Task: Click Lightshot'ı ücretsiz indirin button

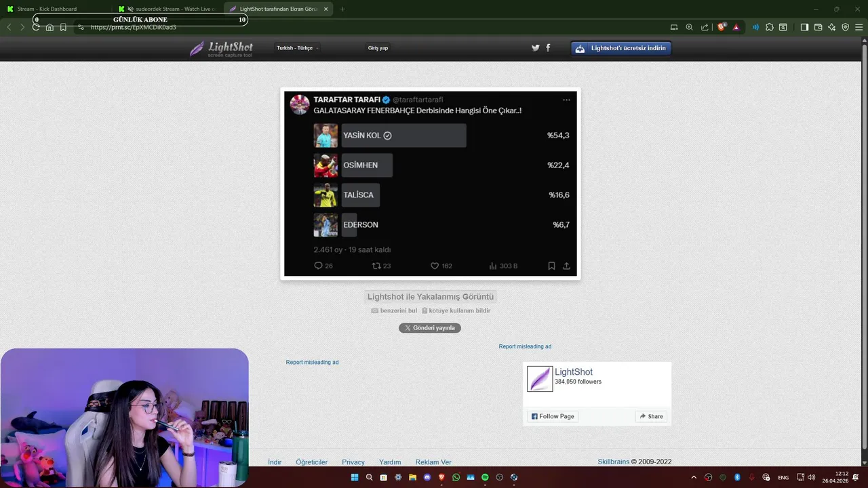Action: (x=621, y=48)
